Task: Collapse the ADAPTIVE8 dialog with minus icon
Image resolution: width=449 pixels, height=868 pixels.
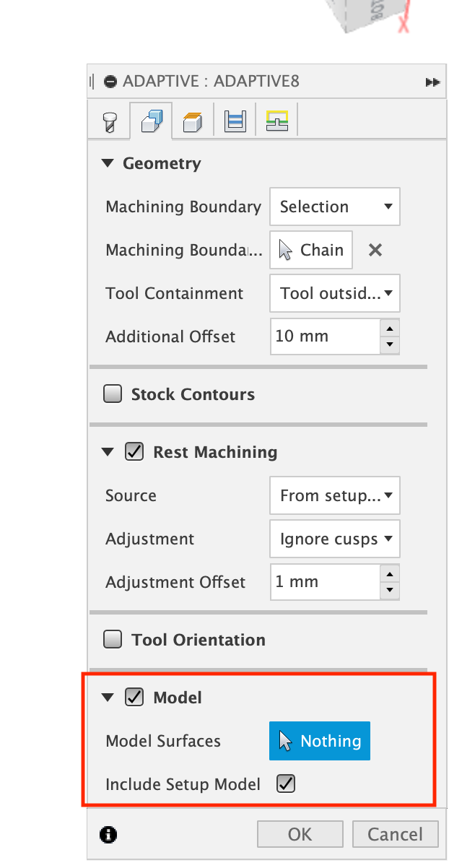Action: click(110, 82)
